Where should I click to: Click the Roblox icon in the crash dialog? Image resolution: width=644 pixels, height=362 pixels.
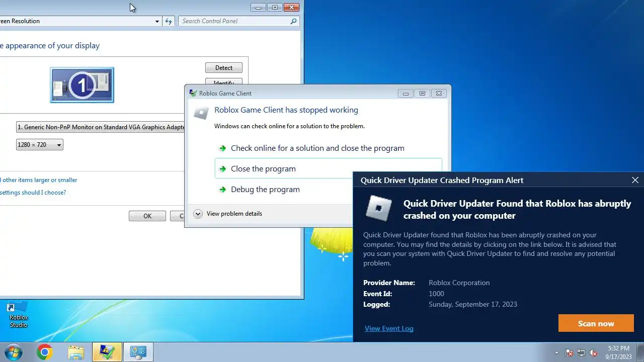point(201,113)
